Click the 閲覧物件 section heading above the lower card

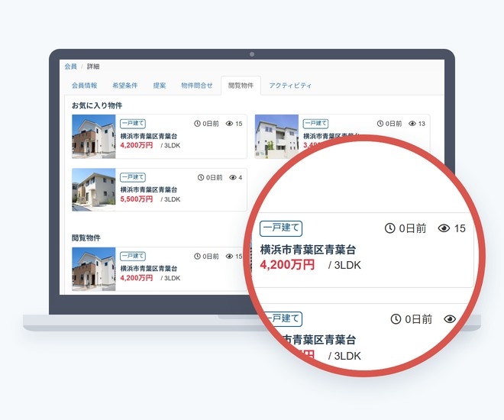pyautogui.click(x=86, y=237)
